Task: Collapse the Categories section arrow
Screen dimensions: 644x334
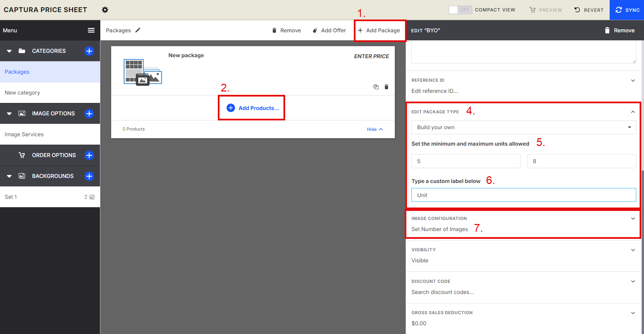Action: (9, 51)
